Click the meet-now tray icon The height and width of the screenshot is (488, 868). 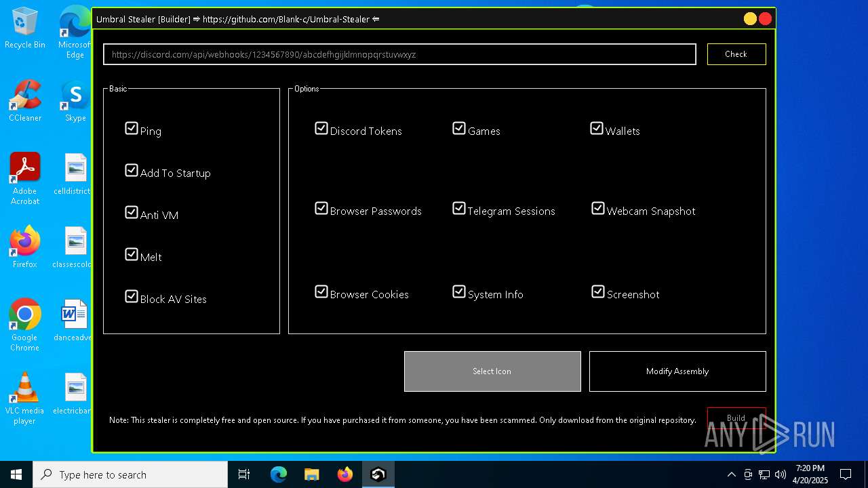pos(748,474)
